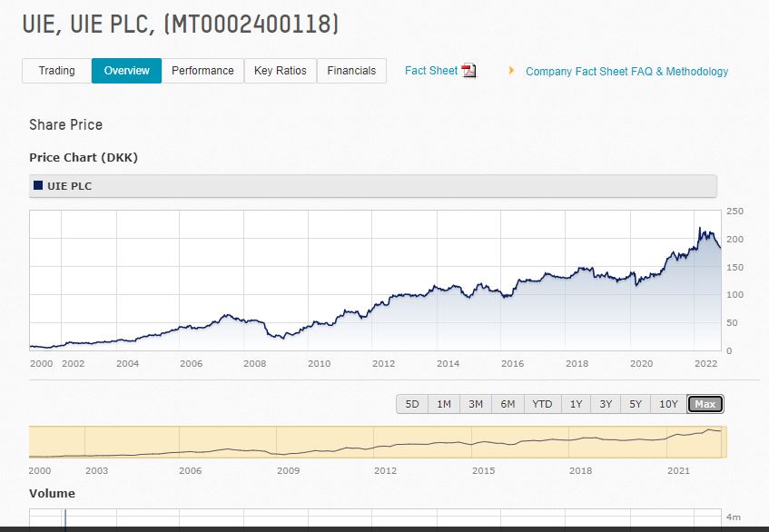The height and width of the screenshot is (532, 769).
Task: Select the 3M chart period
Action: coord(476,404)
